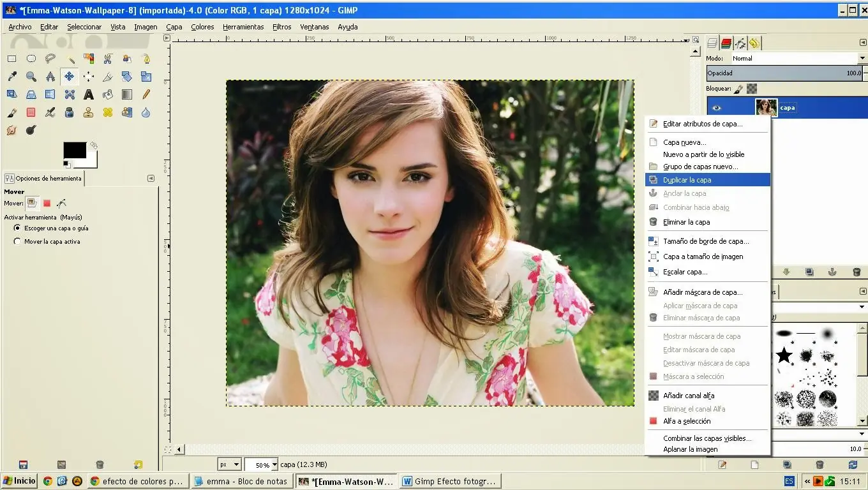
Task: Select the Gradient tool
Action: coord(126,94)
